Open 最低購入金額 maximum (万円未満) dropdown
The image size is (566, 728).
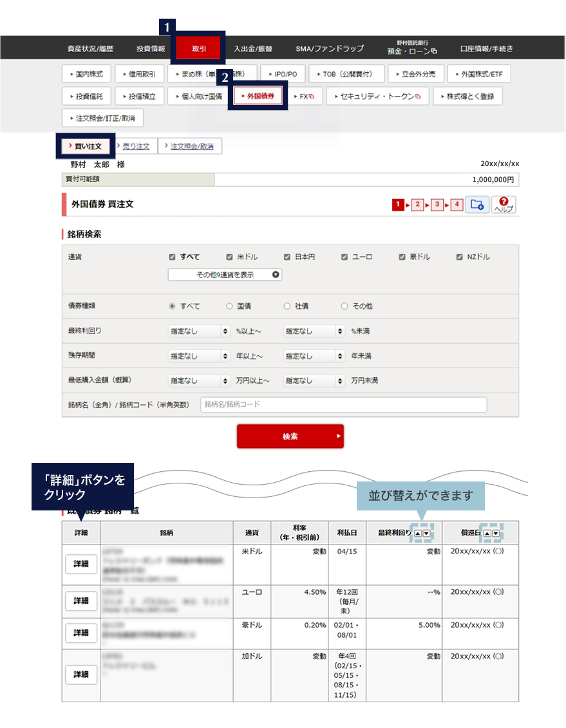click(314, 380)
